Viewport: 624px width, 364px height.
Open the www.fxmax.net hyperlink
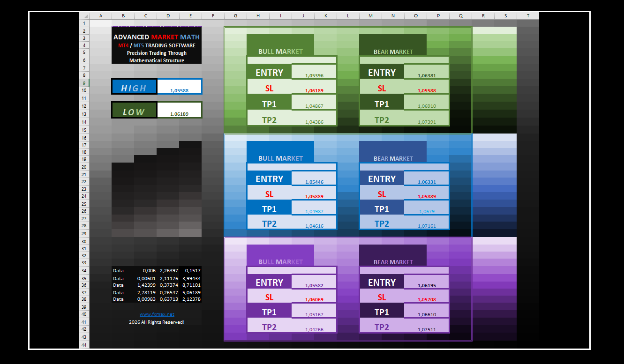coord(157,314)
